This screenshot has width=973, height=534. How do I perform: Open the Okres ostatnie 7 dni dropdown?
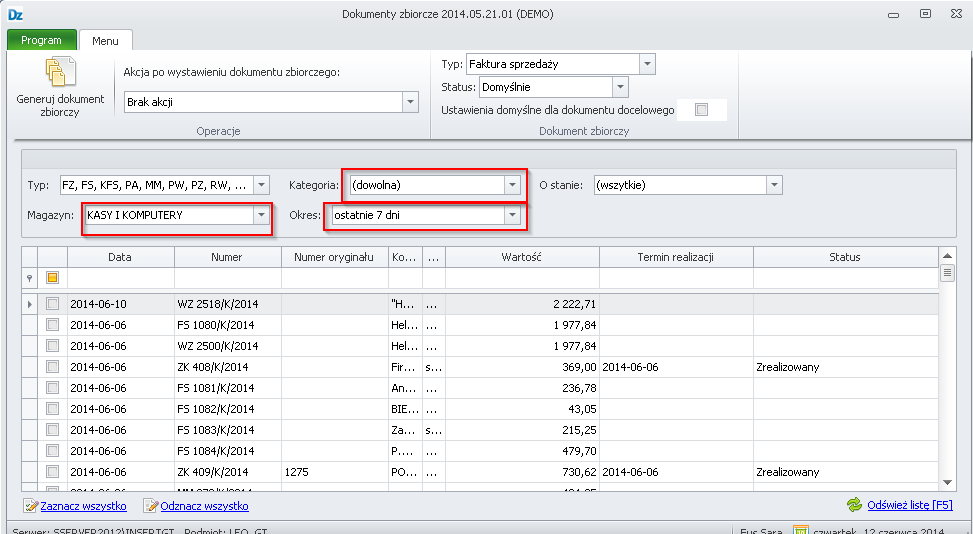coord(512,215)
